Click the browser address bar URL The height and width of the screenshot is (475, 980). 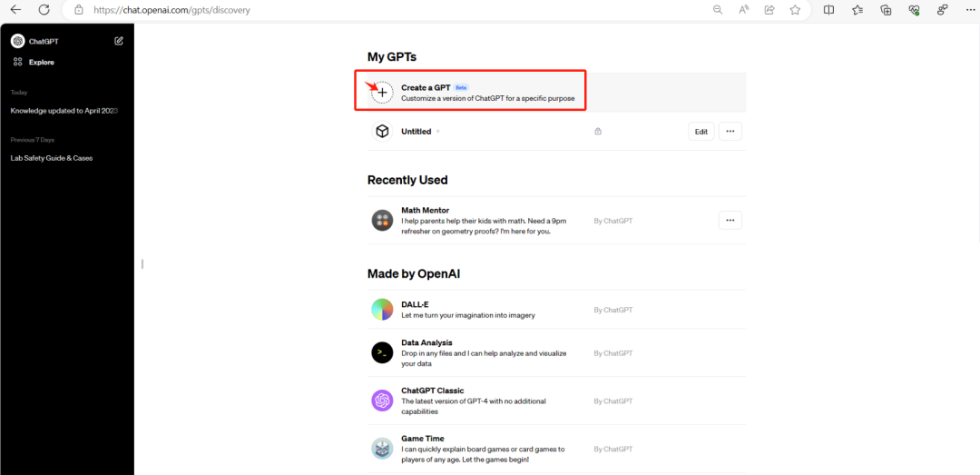(x=172, y=10)
